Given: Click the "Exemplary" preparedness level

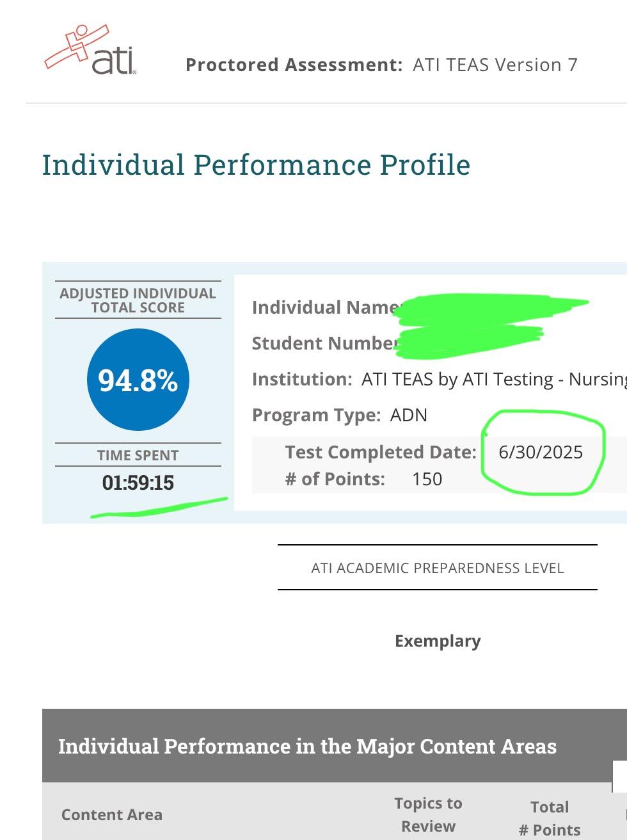Looking at the screenshot, I should [x=438, y=641].
